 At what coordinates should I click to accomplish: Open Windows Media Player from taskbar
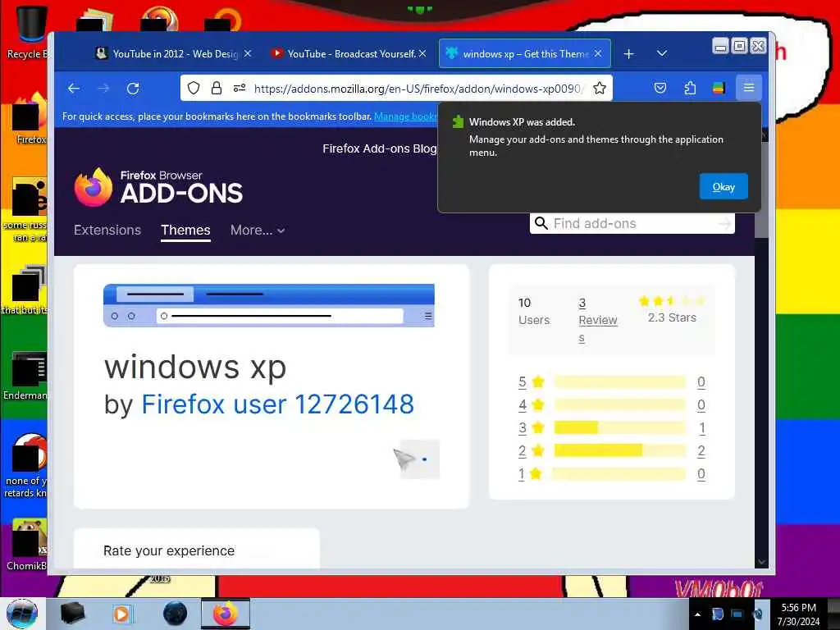[121, 614]
